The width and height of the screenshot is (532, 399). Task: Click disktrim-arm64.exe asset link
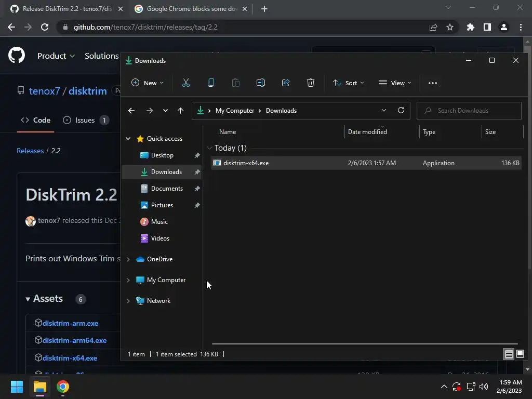click(74, 340)
